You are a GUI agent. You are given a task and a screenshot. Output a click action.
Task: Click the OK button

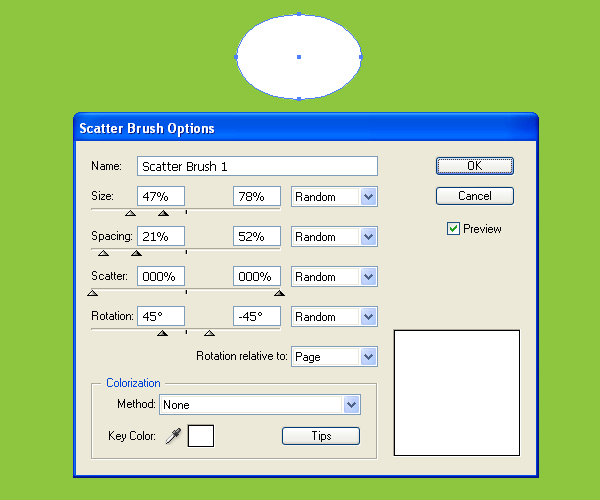(474, 166)
